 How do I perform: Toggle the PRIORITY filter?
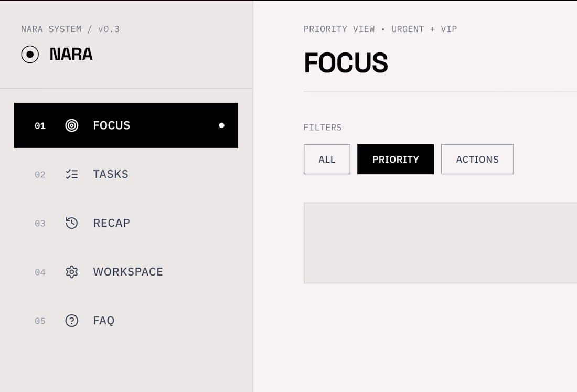pyautogui.click(x=396, y=160)
